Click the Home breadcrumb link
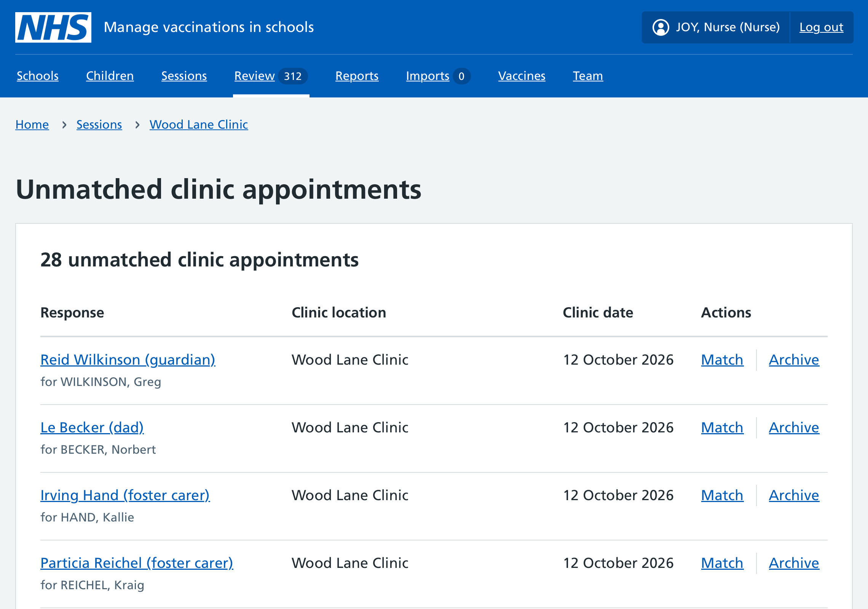 pyautogui.click(x=32, y=124)
